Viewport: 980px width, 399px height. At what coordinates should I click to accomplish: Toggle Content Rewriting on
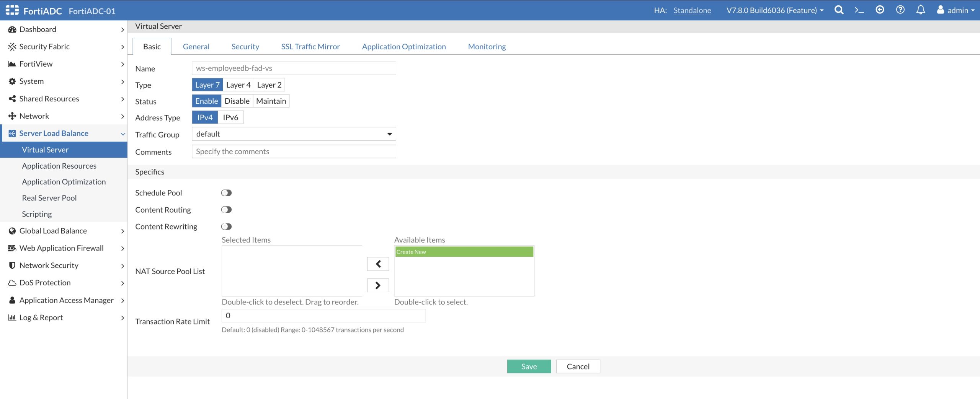tap(226, 226)
